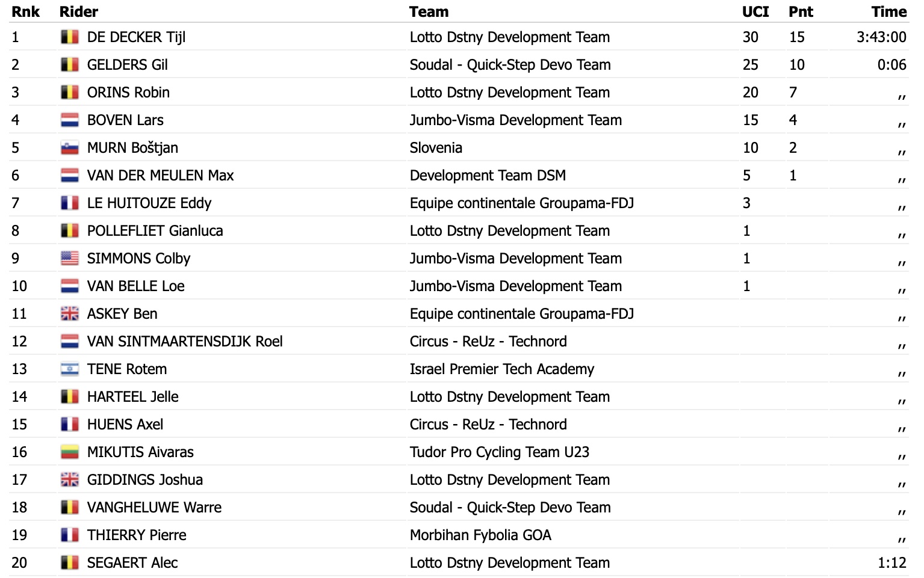Click the Dutch flag next to BOVEN Lars

click(x=70, y=120)
